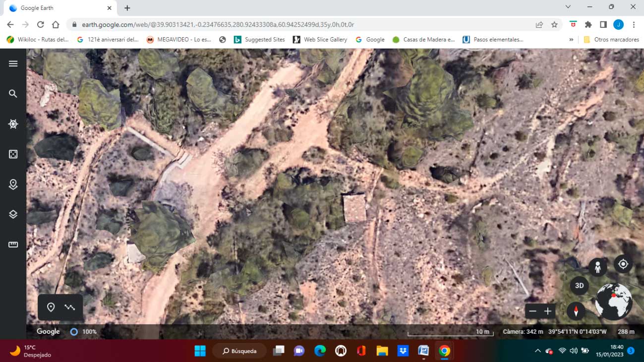Fly to your current location
The width and height of the screenshot is (644, 362).
tap(623, 264)
